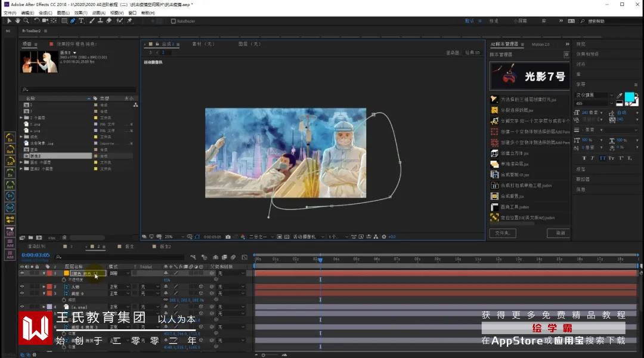This screenshot has width=644, height=358.
Task: Select the Brush tool
Action: click(x=92, y=20)
